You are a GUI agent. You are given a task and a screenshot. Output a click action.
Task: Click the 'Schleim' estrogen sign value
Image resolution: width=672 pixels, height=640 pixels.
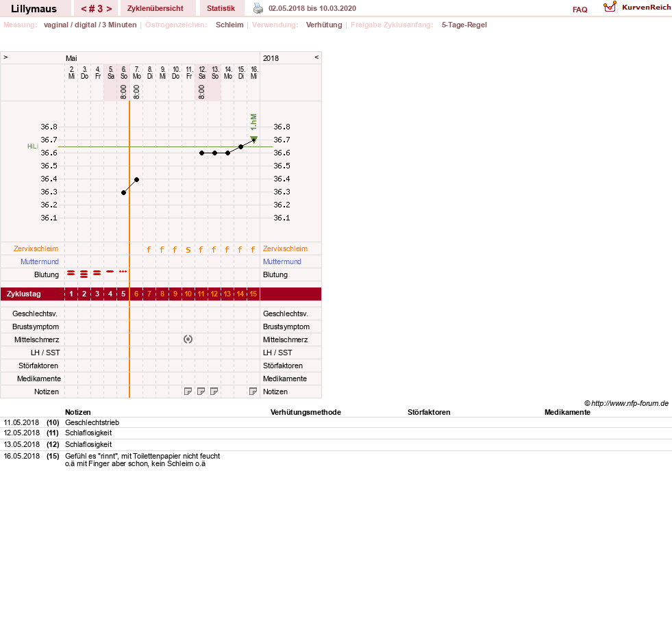point(229,25)
